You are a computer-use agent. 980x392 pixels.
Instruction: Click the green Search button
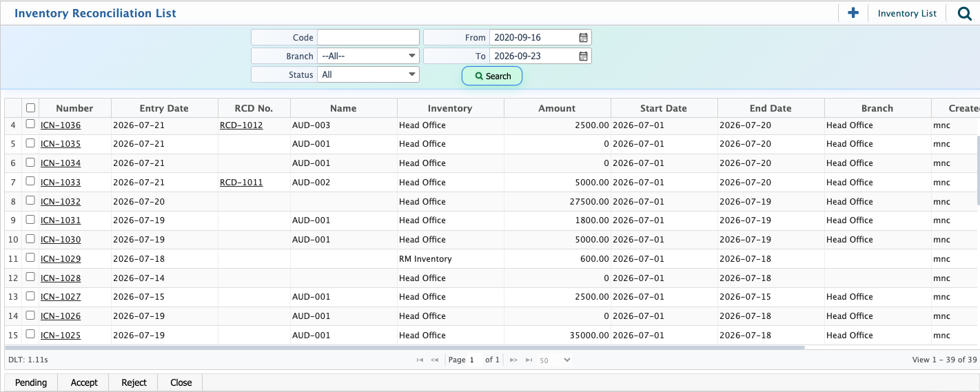pyautogui.click(x=492, y=76)
